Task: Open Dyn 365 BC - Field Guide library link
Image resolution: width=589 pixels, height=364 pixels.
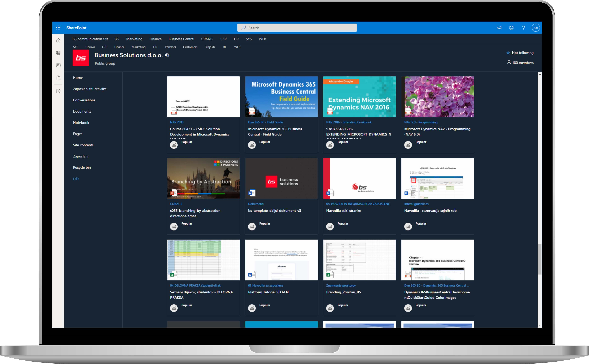Action: click(265, 122)
